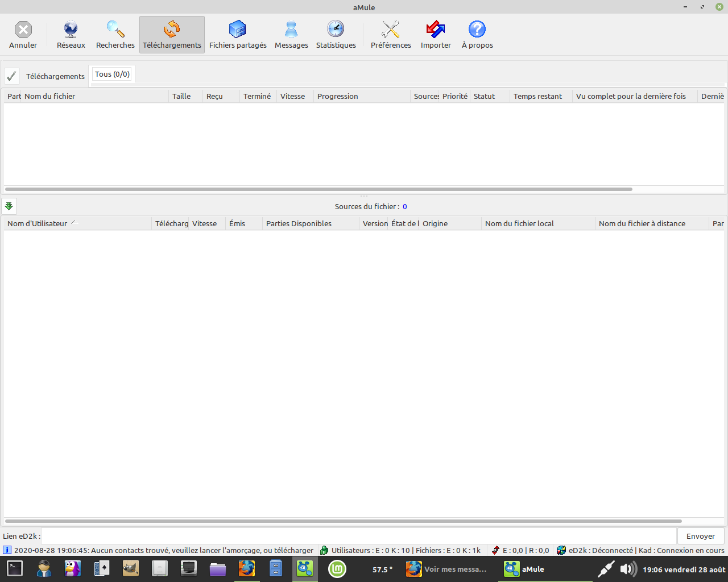Click the Envoyer button
This screenshot has height=582, width=728.
tap(701, 536)
